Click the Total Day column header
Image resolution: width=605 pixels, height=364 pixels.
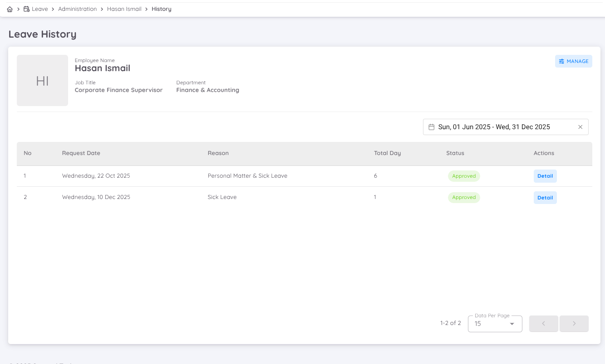coord(387,153)
